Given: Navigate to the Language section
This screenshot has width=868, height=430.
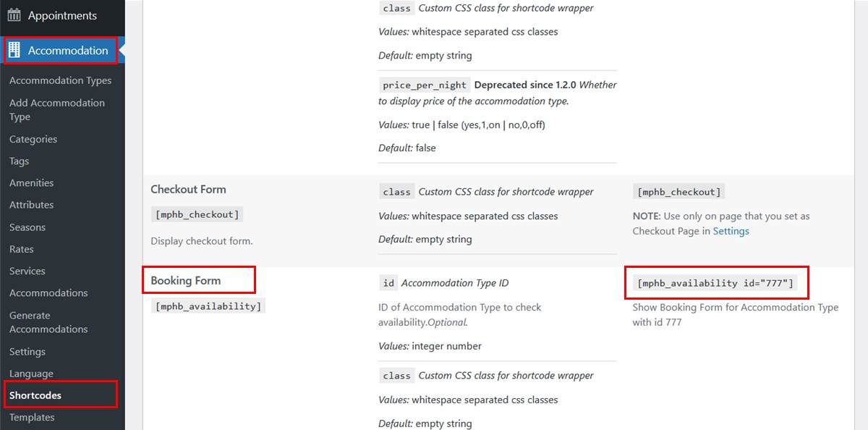Looking at the screenshot, I should pyautogui.click(x=30, y=373).
